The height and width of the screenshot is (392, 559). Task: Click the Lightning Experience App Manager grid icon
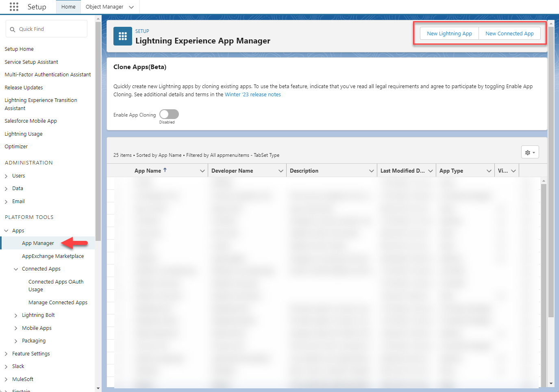coord(123,36)
